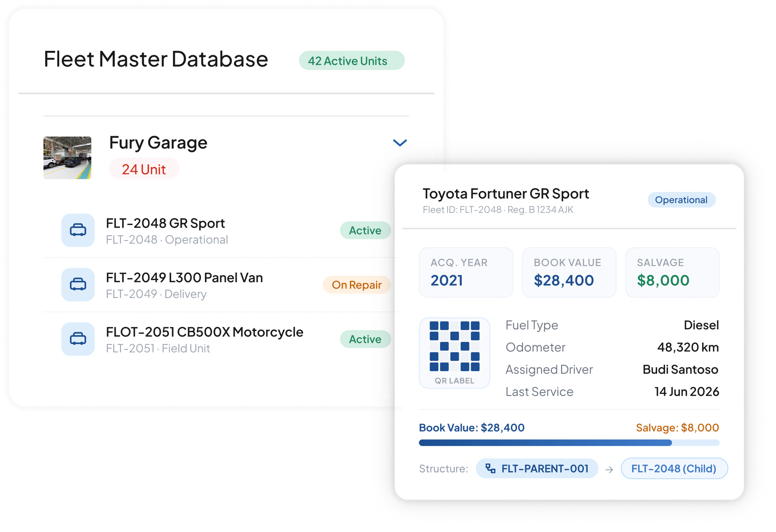Click the hierarchy icon in FLT-PARENT-001 chip
The height and width of the screenshot is (532, 776).
(x=490, y=468)
